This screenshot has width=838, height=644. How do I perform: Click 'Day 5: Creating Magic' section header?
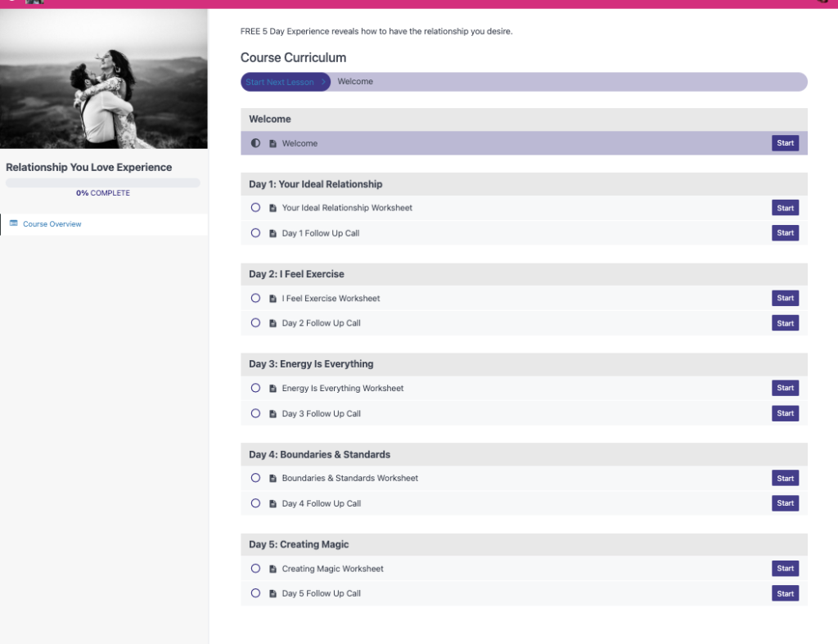point(524,545)
